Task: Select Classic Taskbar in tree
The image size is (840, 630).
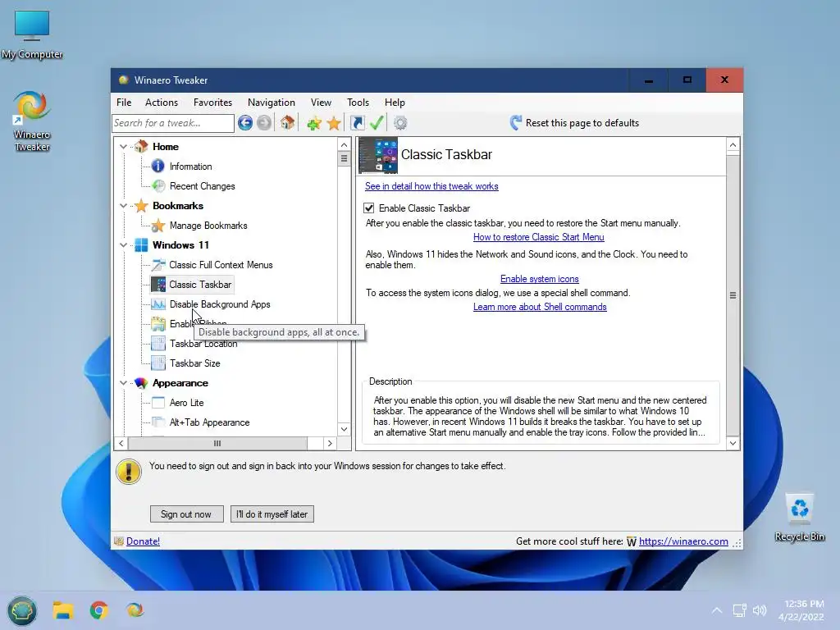Action: [200, 285]
